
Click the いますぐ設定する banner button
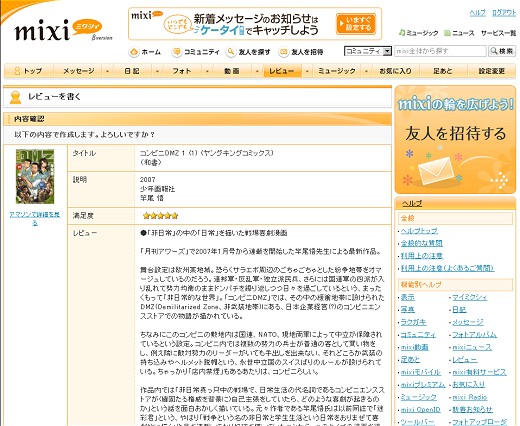(356, 24)
